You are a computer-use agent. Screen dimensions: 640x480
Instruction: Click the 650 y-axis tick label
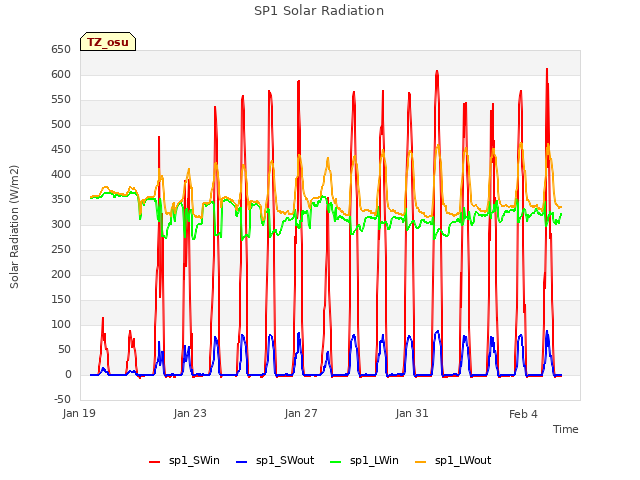[61, 50]
